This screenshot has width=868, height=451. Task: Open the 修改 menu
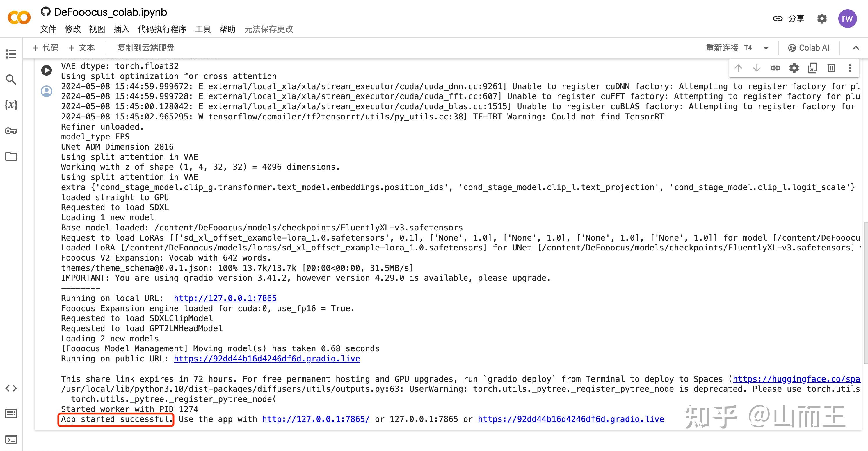tap(73, 29)
